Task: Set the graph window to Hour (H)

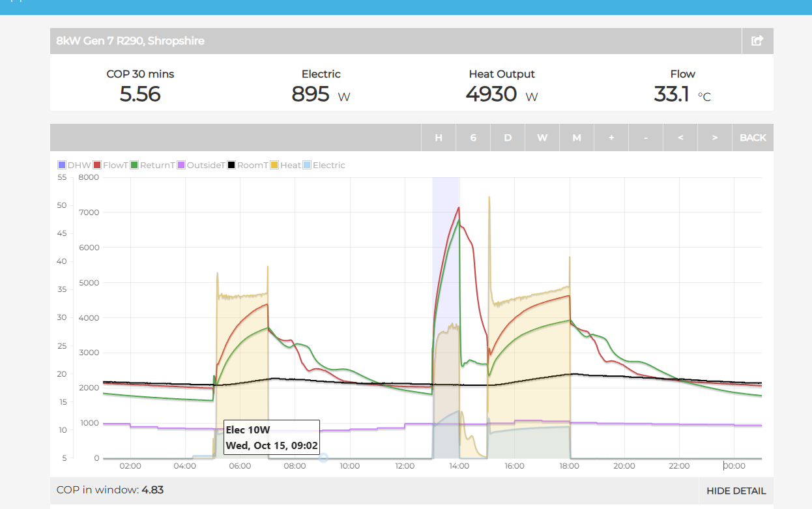Action: (439, 138)
